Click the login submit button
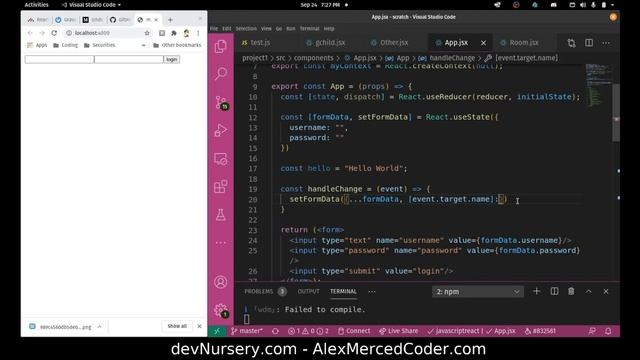The height and width of the screenshot is (360, 640). click(x=171, y=60)
